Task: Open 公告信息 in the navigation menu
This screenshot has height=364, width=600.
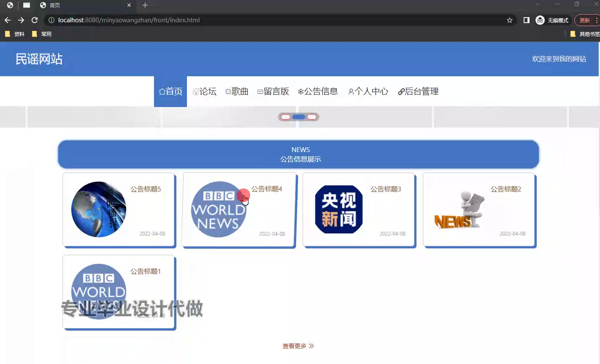Action: tap(318, 91)
